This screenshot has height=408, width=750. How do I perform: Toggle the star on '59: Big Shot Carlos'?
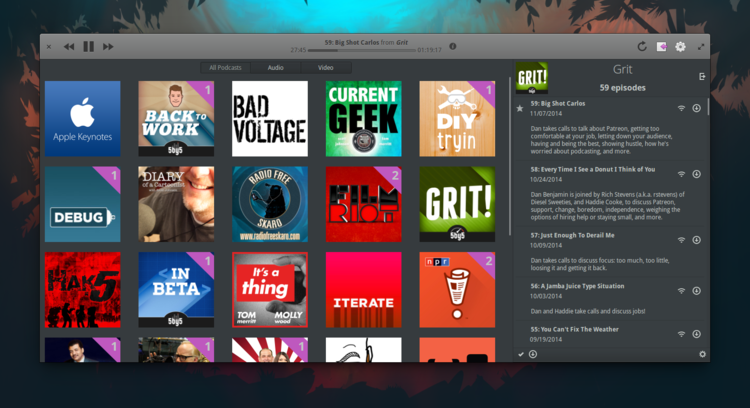click(x=519, y=108)
